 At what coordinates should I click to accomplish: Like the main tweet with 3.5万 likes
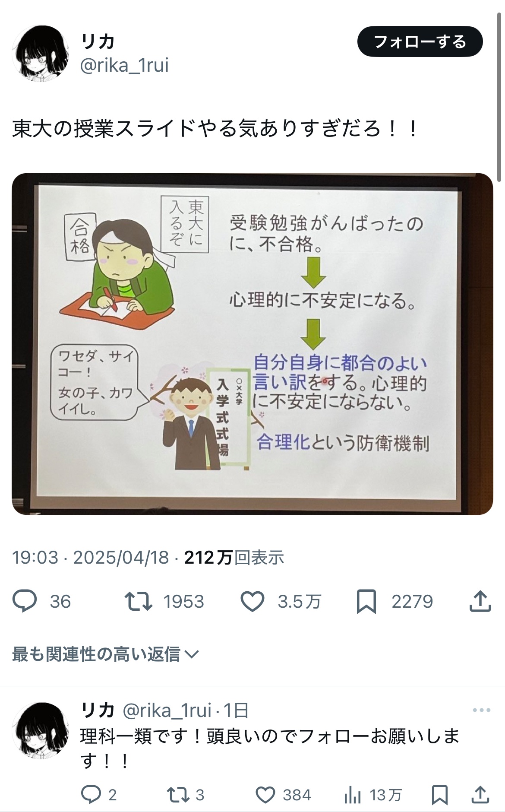click(252, 602)
